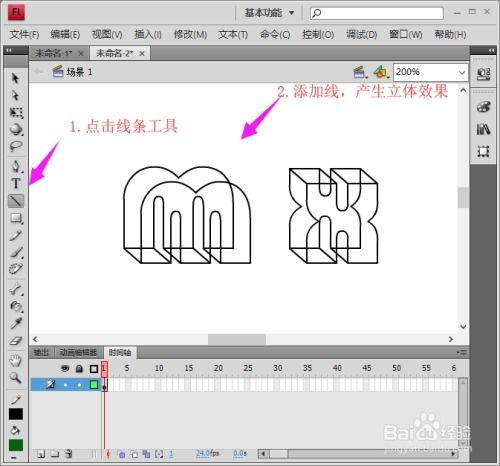The height and width of the screenshot is (466, 500).
Task: Click the green layer outline color square
Action: pyautogui.click(x=94, y=385)
